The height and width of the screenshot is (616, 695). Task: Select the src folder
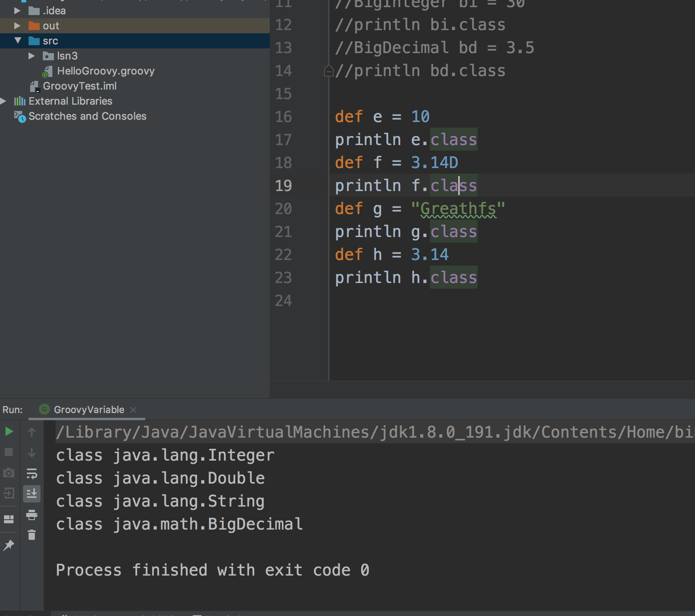[50, 41]
